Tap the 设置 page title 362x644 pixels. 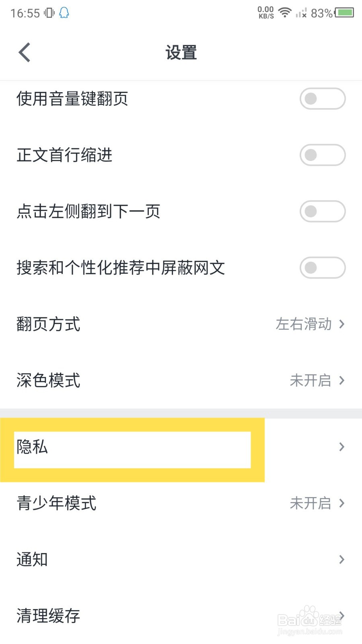181,53
